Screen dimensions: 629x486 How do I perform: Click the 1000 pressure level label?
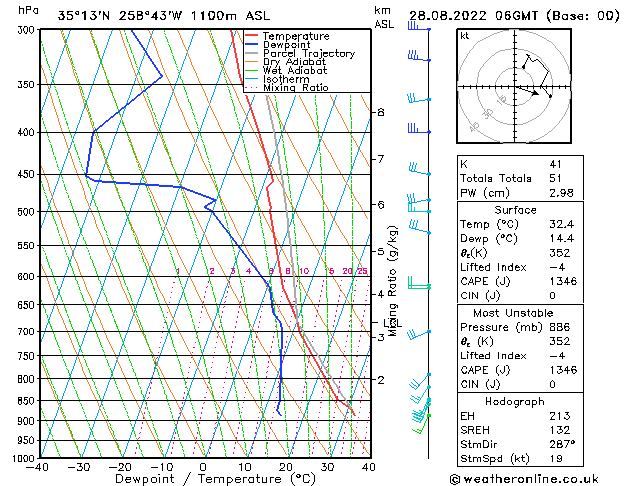[26, 458]
